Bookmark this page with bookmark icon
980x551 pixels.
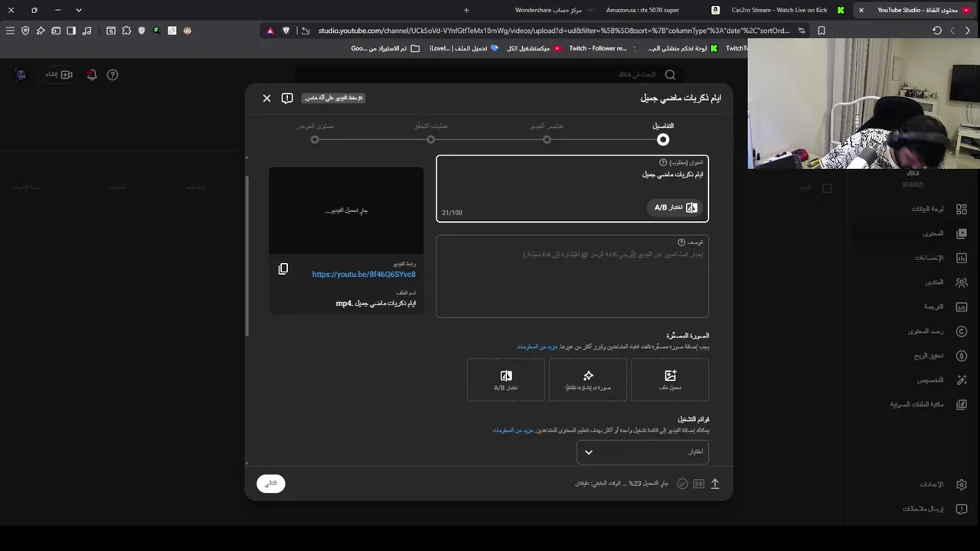822,31
